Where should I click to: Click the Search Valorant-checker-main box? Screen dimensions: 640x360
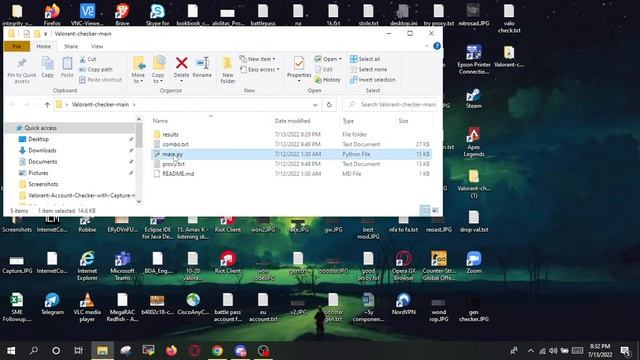click(x=390, y=105)
